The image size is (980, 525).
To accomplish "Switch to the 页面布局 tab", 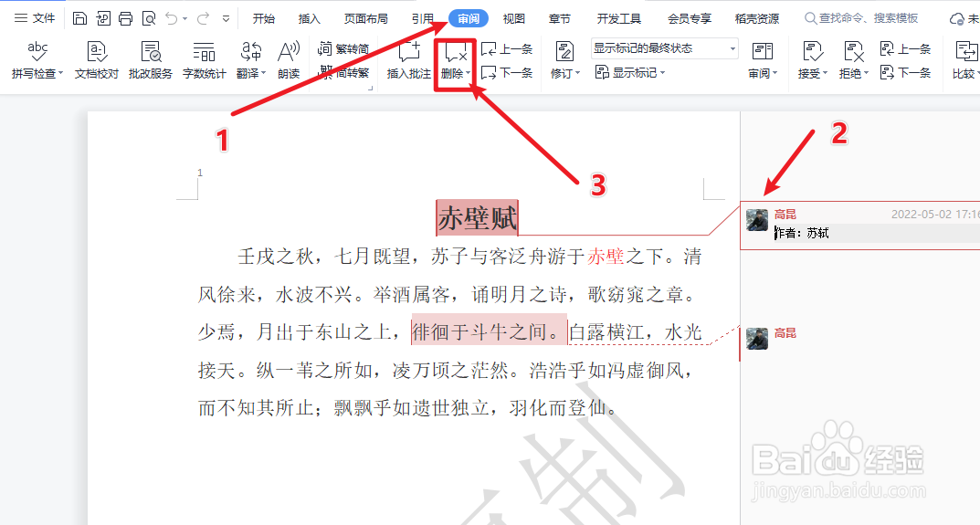I will [366, 19].
